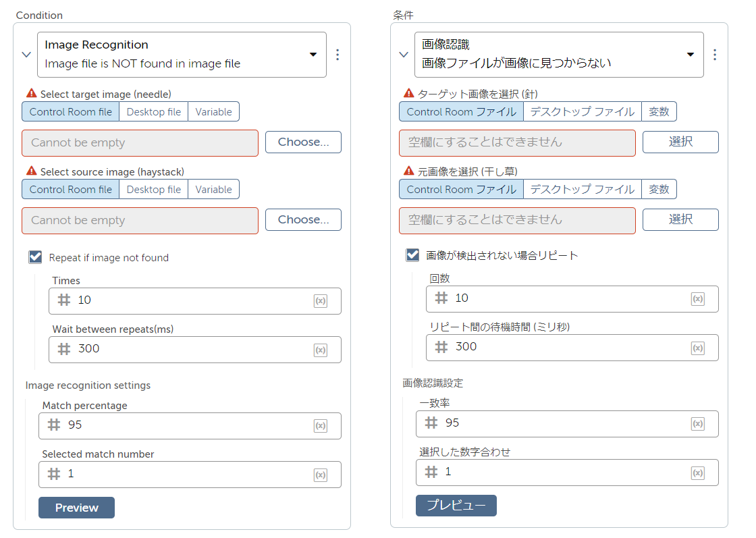756x538 pixels.
Task: Click variable icon in 回数 field
Action: click(698, 299)
